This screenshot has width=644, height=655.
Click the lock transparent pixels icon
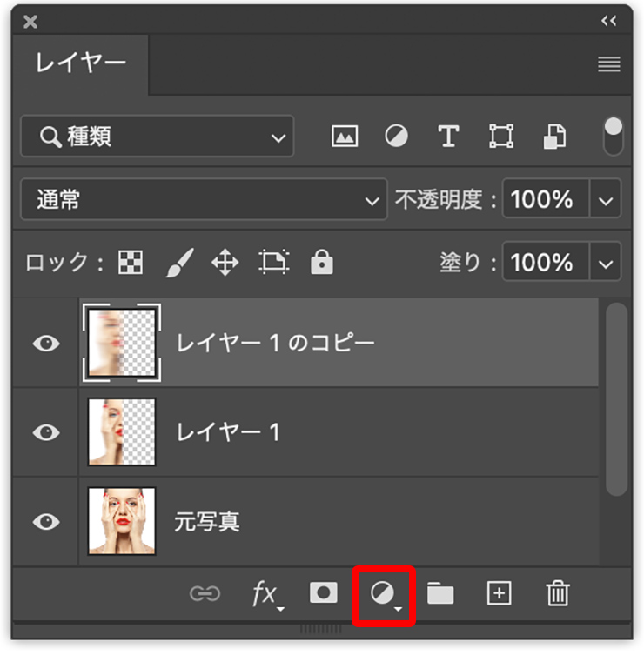[131, 262]
